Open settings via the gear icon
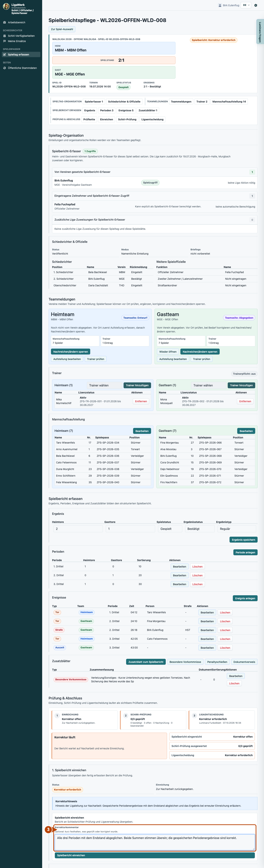The width and height of the screenshot is (264, 868). coord(256,5)
